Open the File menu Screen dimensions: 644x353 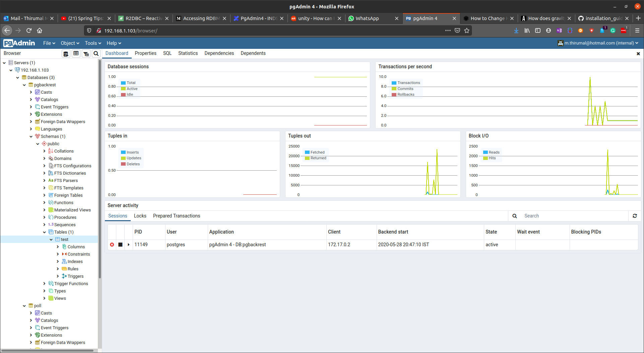49,43
